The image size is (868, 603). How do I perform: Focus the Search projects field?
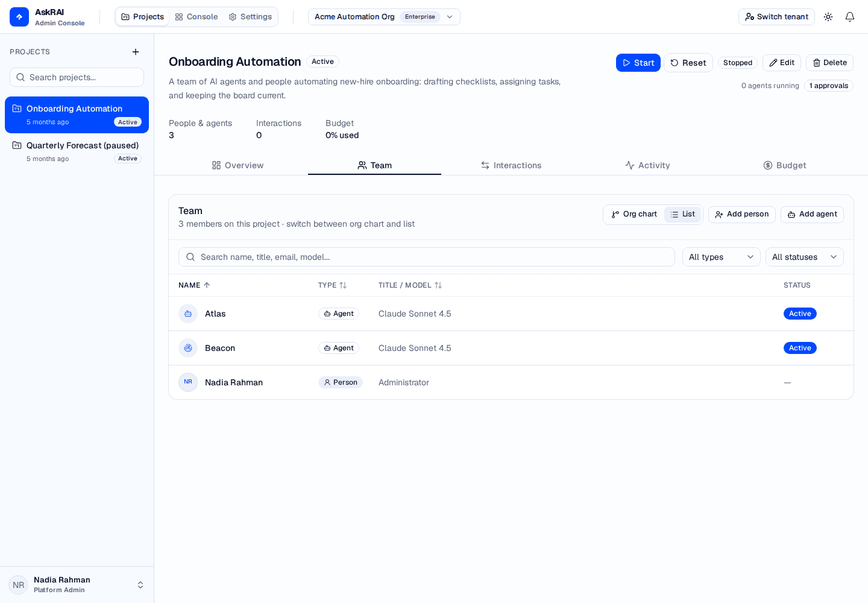pyautogui.click(x=77, y=77)
